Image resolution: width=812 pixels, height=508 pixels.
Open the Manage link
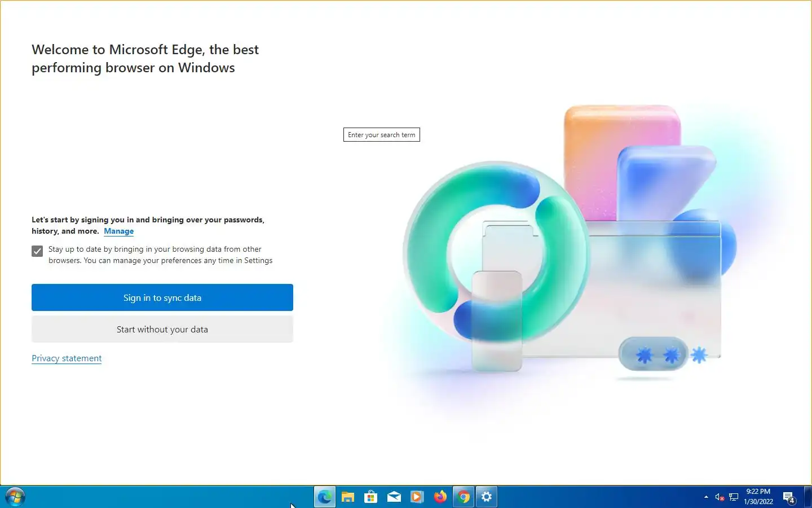(x=119, y=231)
